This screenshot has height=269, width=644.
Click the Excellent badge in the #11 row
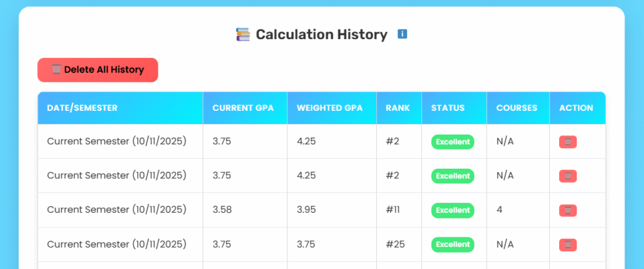coord(453,210)
